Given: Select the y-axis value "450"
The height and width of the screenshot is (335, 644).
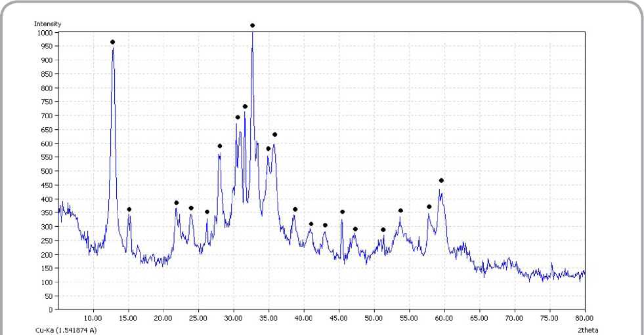Looking at the screenshot, I should tap(47, 186).
